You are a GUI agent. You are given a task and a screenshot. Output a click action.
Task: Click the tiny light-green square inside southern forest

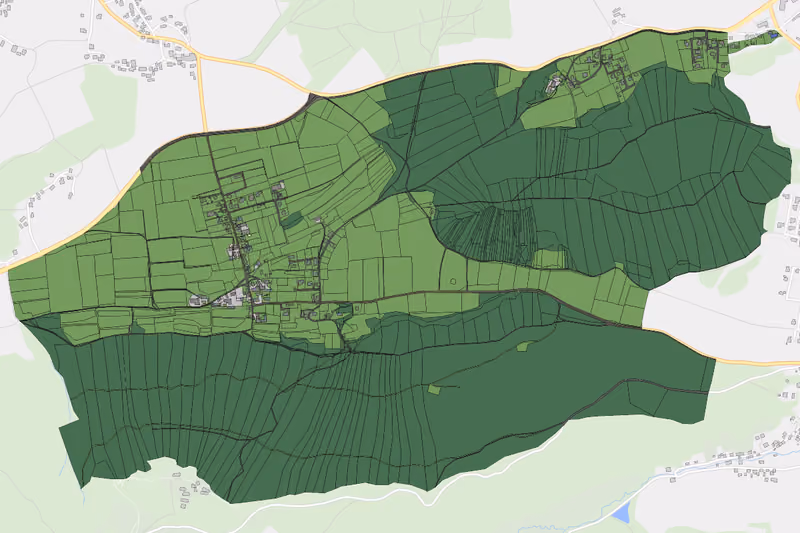[x=434, y=390]
